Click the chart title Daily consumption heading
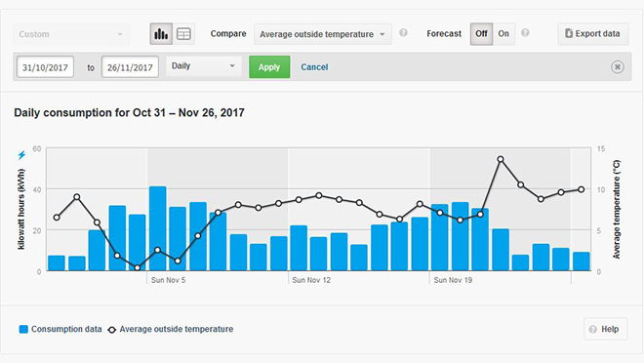Image resolution: width=644 pixels, height=363 pixels. tap(129, 112)
